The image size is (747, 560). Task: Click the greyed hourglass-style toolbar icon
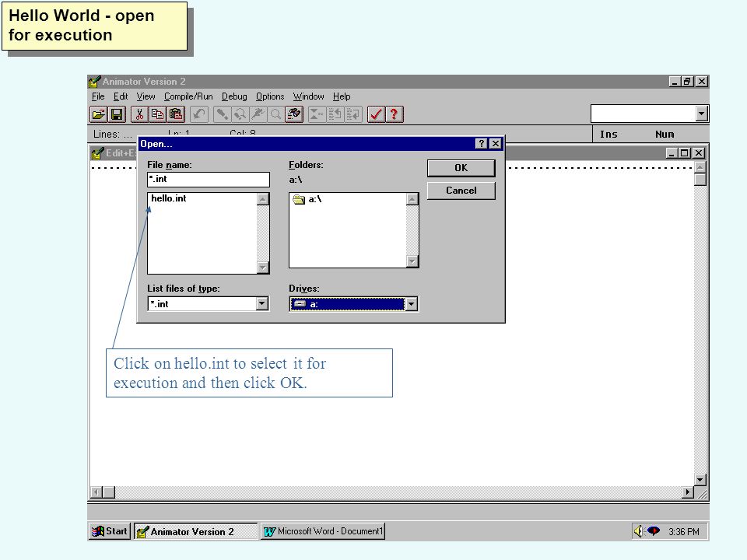pyautogui.click(x=317, y=114)
